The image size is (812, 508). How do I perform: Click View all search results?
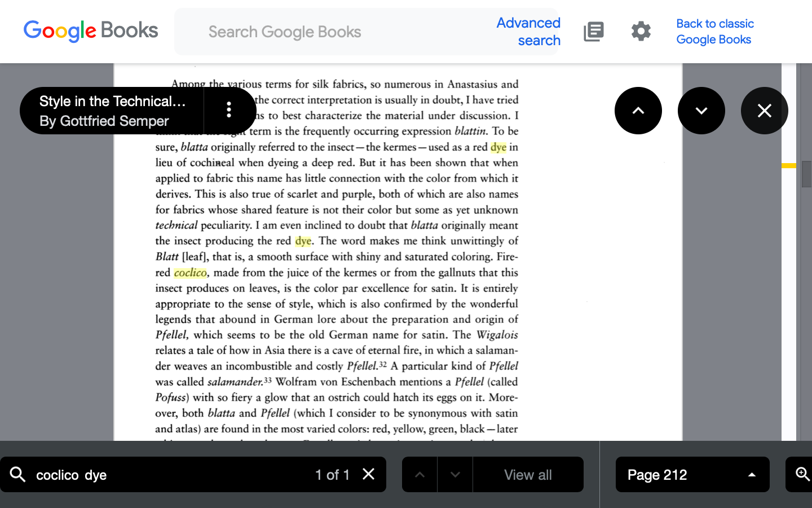tap(528, 475)
